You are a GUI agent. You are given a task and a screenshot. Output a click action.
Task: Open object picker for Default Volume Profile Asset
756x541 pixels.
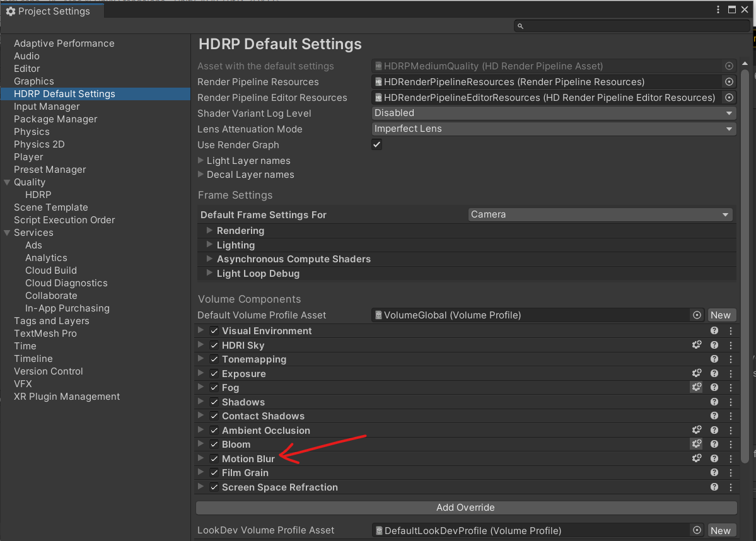pyautogui.click(x=697, y=315)
